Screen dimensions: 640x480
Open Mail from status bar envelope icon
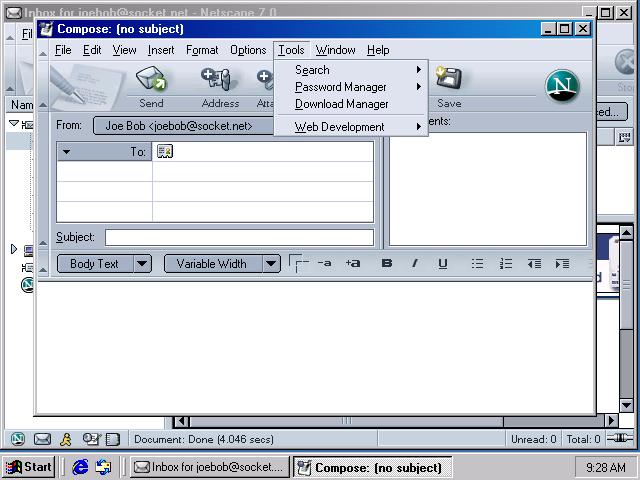coord(42,439)
